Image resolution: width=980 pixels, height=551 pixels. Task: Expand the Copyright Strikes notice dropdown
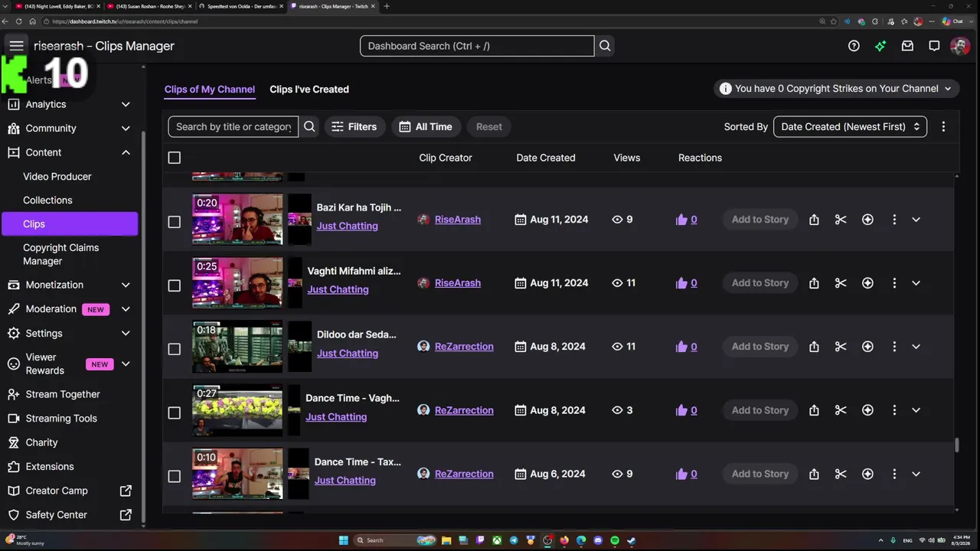tap(837, 89)
